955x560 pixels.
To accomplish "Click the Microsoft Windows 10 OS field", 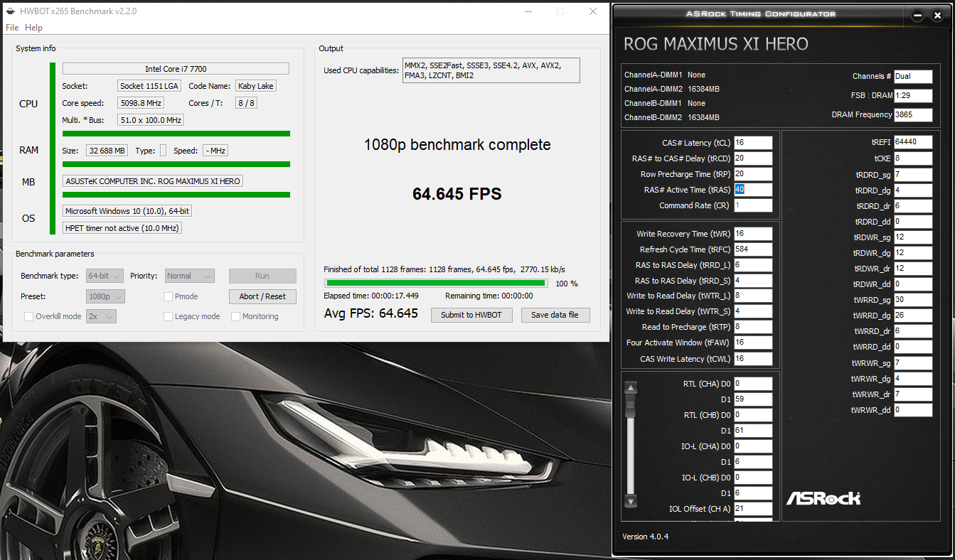I will 127,211.
